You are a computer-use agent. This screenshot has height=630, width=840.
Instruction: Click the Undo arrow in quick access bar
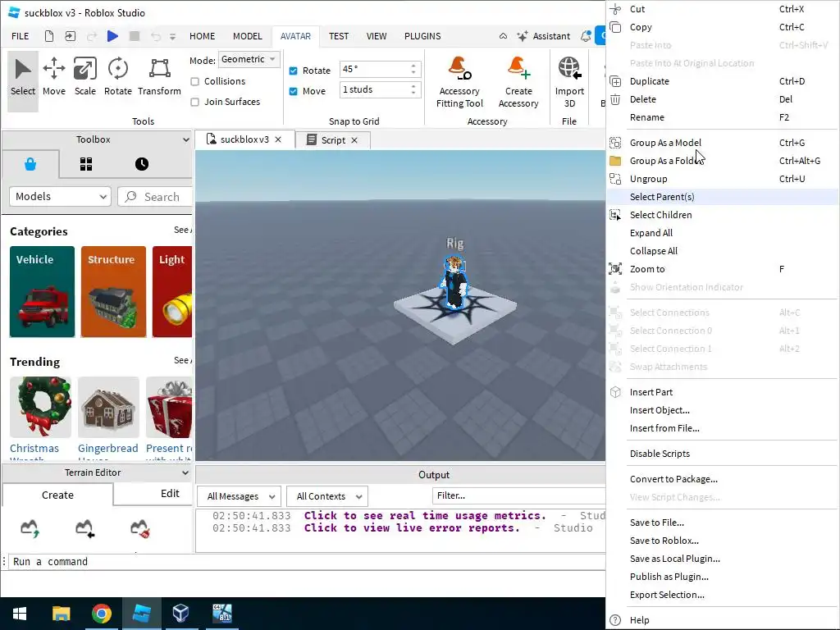tap(155, 36)
